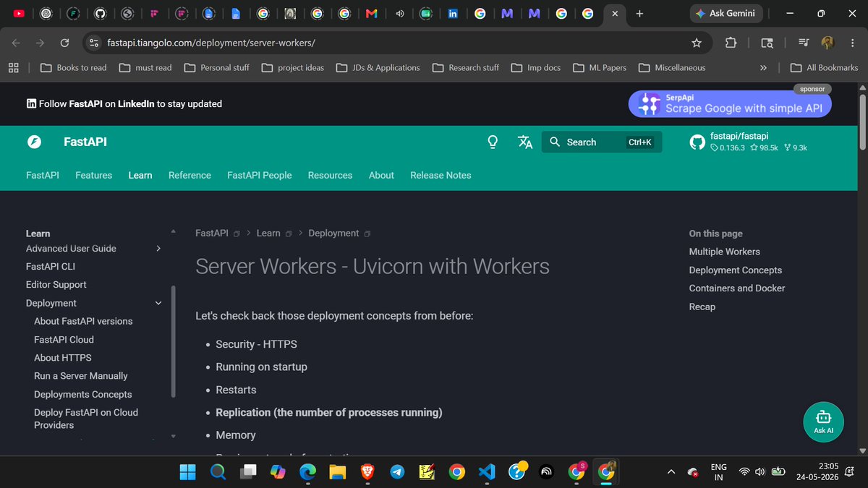The width and height of the screenshot is (868, 488).
Task: Open the Resources navigation tab
Action: click(330, 175)
